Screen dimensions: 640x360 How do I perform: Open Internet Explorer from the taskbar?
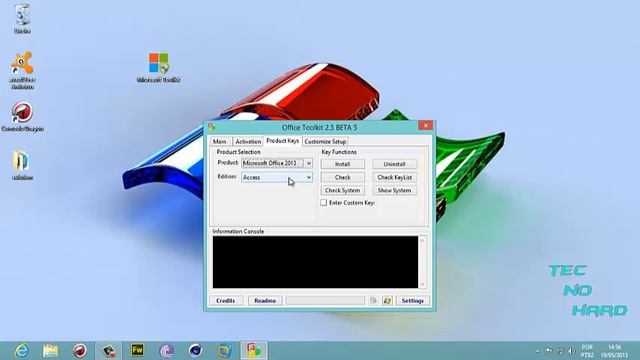(x=21, y=351)
